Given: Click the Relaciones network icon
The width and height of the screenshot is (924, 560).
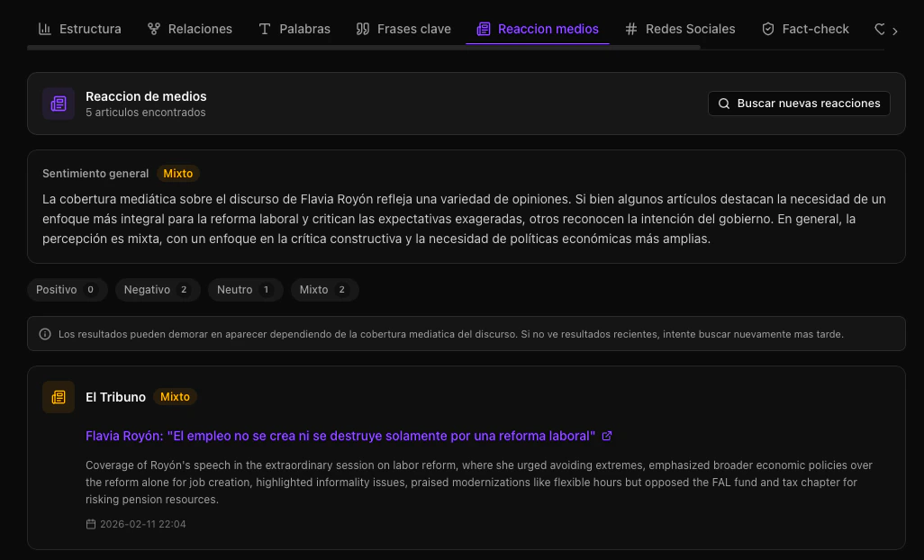Looking at the screenshot, I should (154, 28).
